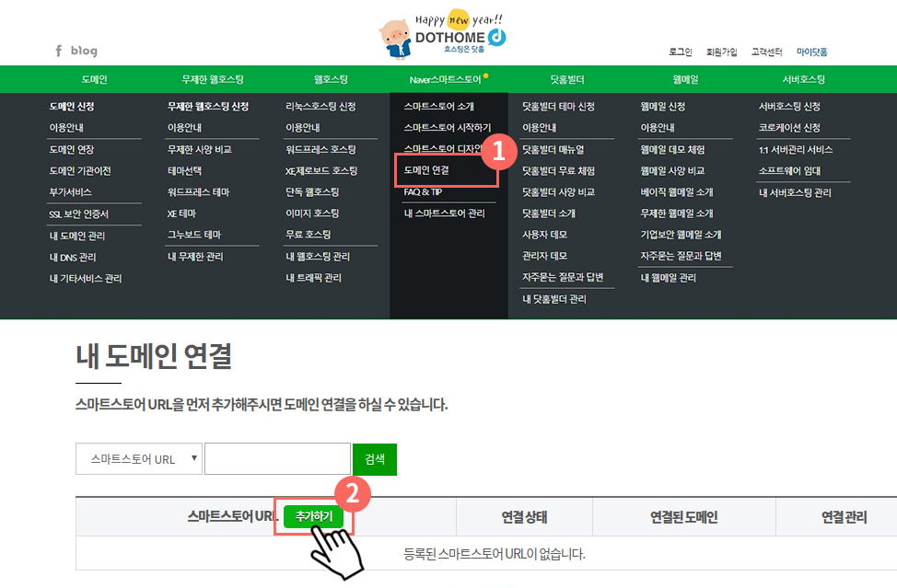The image size is (897, 588).
Task: Click the green 추가하기 add button
Action: click(313, 516)
